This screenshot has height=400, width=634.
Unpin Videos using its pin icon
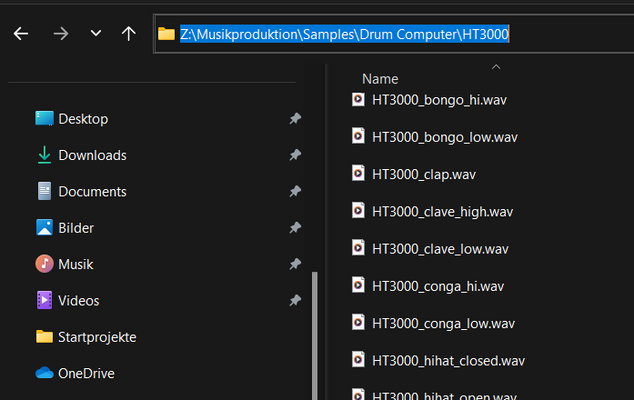295,301
